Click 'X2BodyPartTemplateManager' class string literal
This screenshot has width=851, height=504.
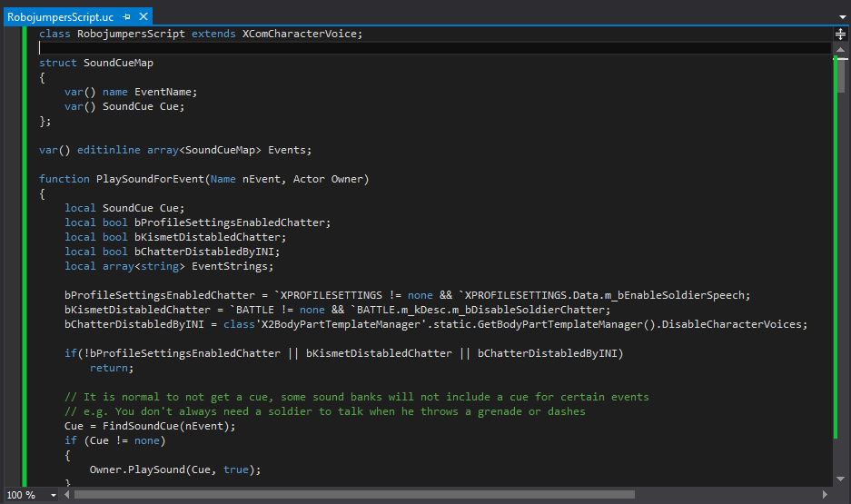coord(341,324)
